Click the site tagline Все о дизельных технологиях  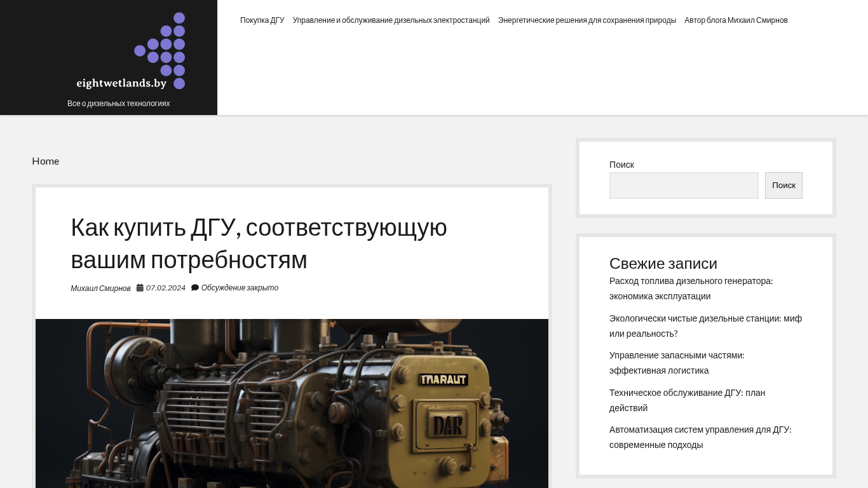click(118, 104)
